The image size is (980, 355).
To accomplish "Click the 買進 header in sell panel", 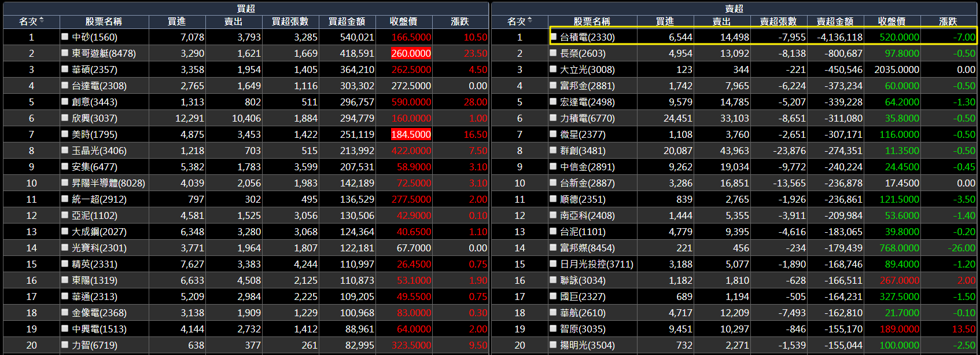I will pos(665,21).
